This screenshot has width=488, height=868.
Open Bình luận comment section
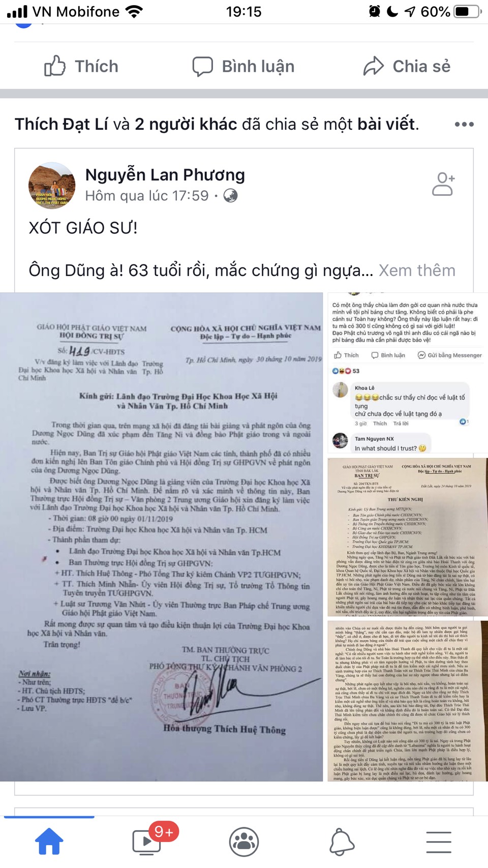(243, 66)
